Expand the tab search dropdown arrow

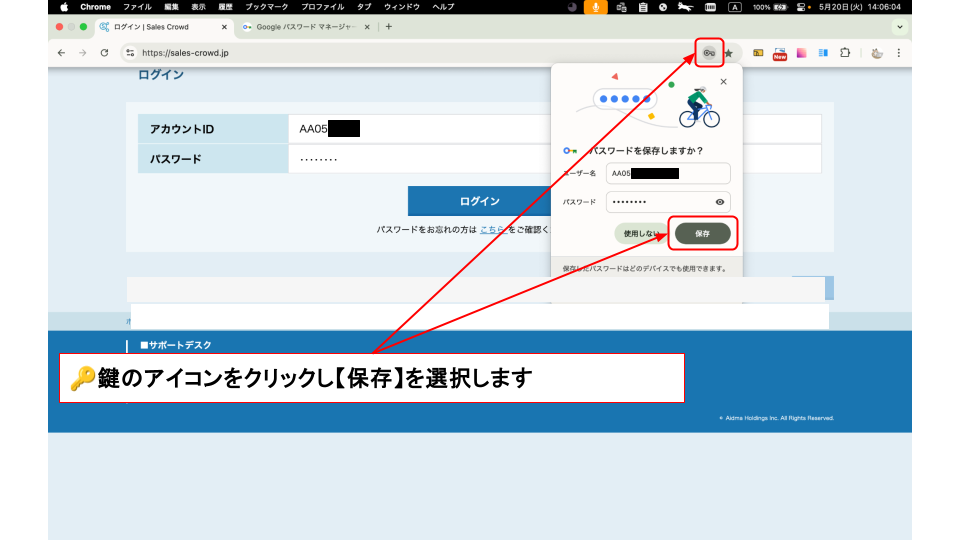point(898,27)
